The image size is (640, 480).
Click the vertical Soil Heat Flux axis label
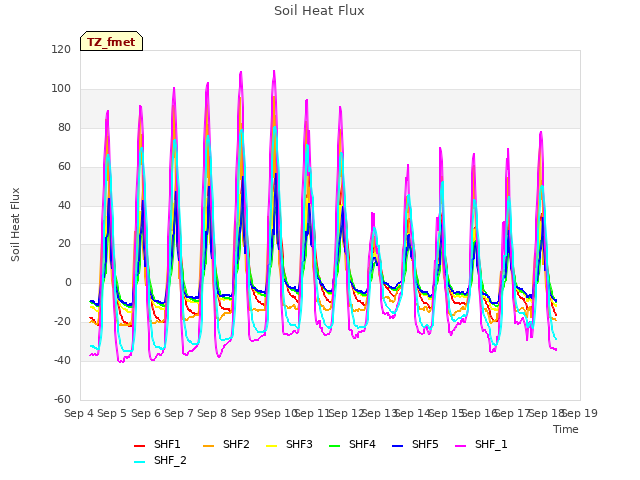(15, 224)
